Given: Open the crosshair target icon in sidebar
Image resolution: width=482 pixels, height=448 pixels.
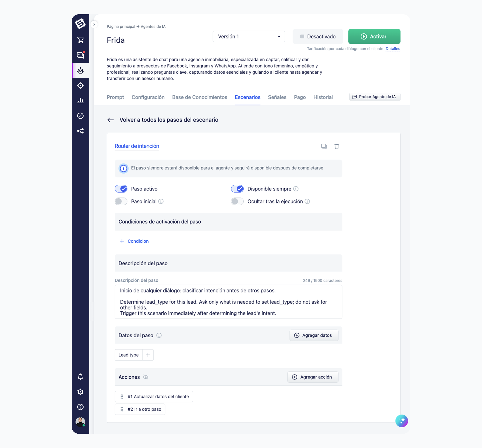Looking at the screenshot, I should click(x=80, y=86).
